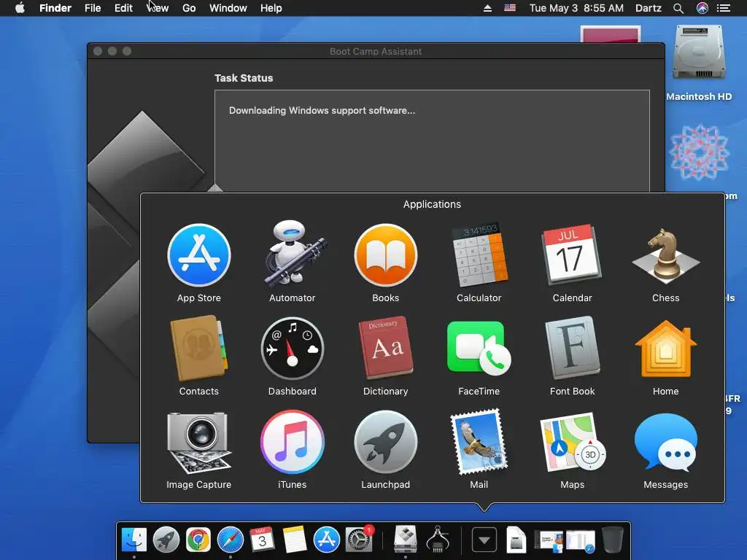Open the Edit menu

click(x=123, y=8)
